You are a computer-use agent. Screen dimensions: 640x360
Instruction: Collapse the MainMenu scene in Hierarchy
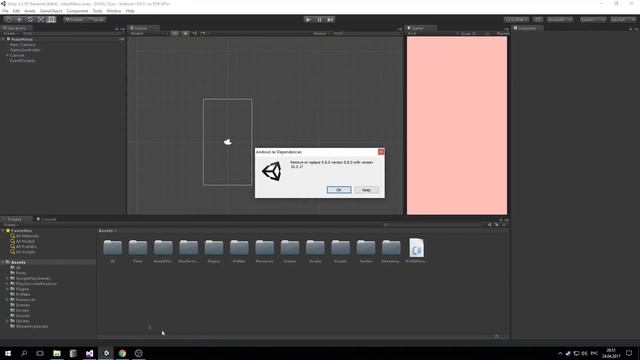tap(4, 39)
